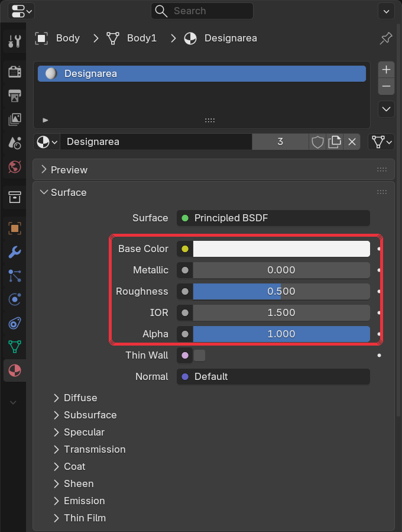The image size is (402, 532).
Task: Enable the Thin Wall checkbox
Action: pyautogui.click(x=199, y=355)
